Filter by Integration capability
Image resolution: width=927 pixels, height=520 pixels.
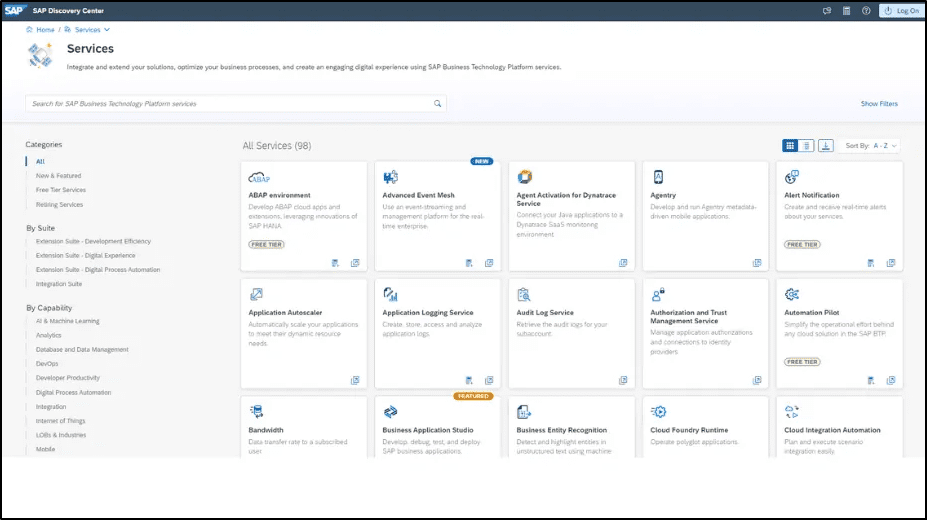[x=51, y=407]
